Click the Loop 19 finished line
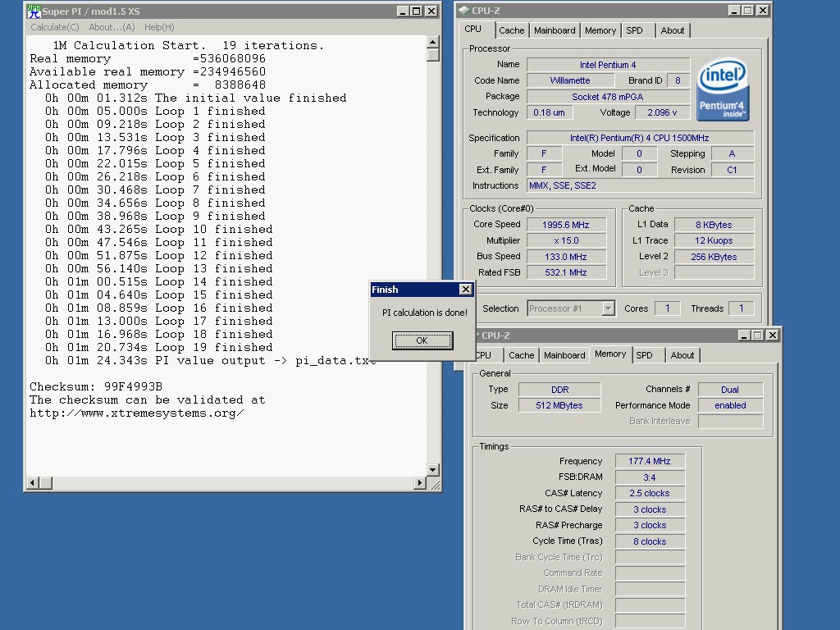The height and width of the screenshot is (630, 840). pos(158,347)
